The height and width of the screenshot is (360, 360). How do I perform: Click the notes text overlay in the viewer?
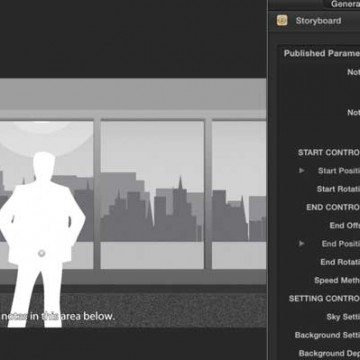57,316
